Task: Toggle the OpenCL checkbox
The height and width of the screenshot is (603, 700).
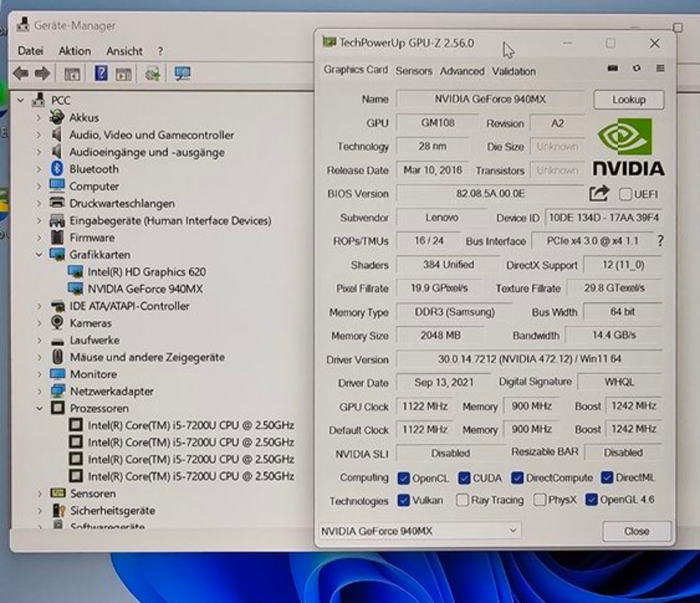Action: coord(403,478)
